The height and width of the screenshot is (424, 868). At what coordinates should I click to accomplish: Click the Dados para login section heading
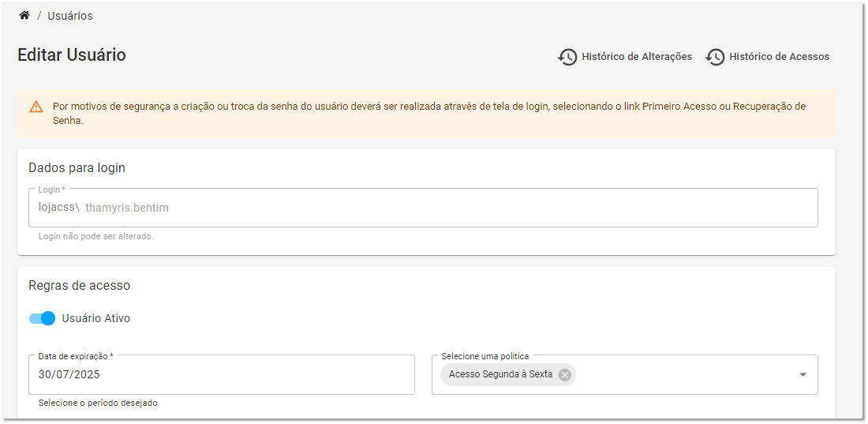[77, 168]
